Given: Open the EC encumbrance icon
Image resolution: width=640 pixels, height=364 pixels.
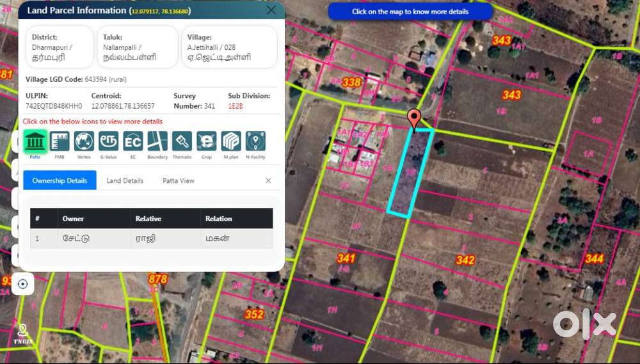Looking at the screenshot, I should point(133,141).
